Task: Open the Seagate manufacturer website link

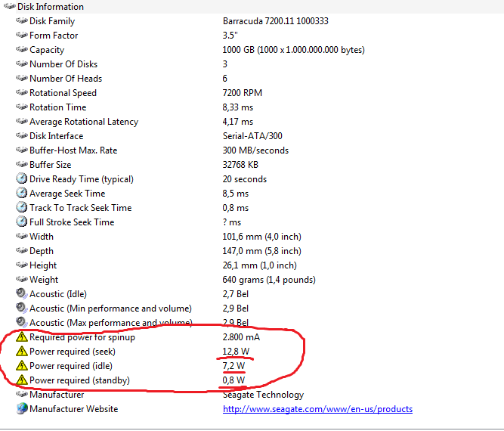Action: pyautogui.click(x=317, y=409)
